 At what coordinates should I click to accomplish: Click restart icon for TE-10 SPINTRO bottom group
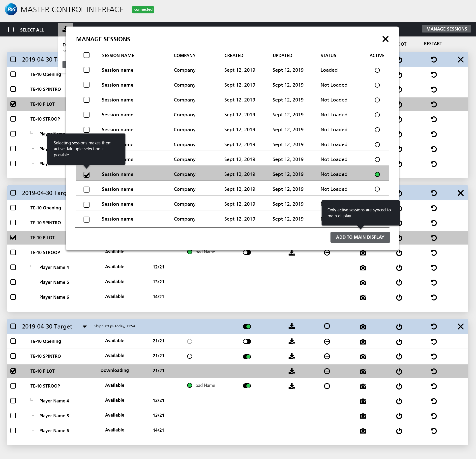pyautogui.click(x=434, y=357)
